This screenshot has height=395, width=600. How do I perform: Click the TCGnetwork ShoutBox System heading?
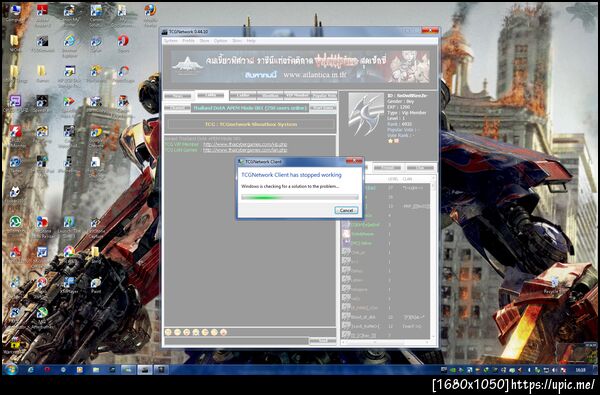tap(251, 124)
